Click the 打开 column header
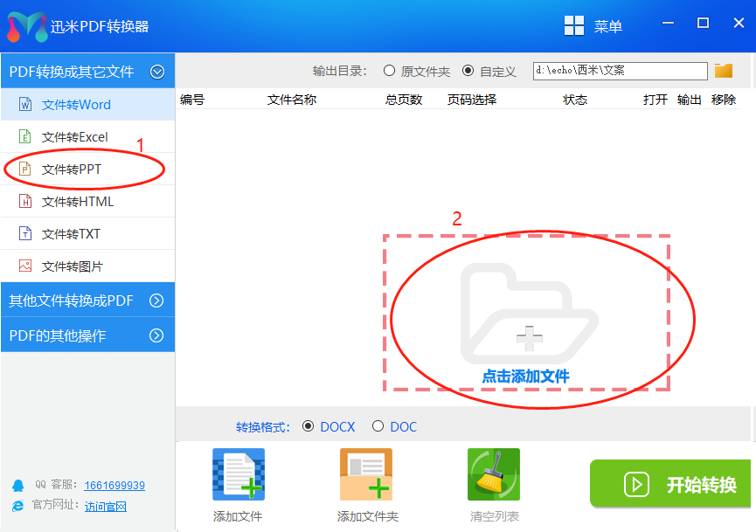Screen dimensions: 756x532 click(655, 100)
